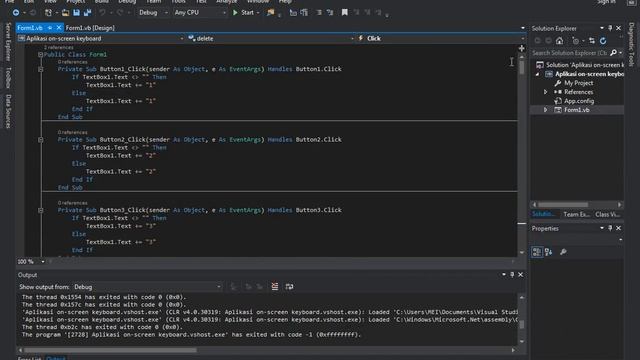640x360 pixels.
Task: Switch to Form1.vb [Design] tab
Action: (x=90, y=28)
